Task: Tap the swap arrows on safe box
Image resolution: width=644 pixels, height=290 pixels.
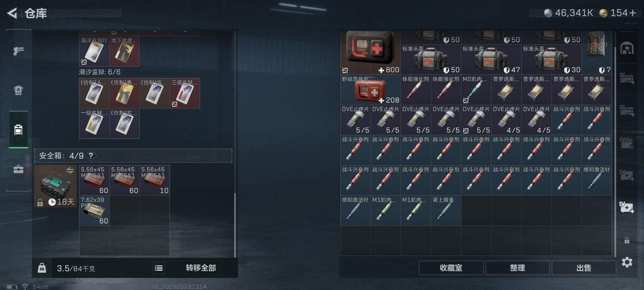Action: (70, 170)
